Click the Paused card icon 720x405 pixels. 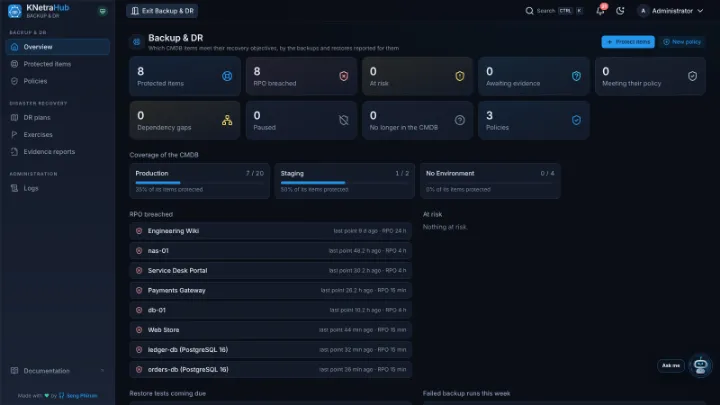pos(343,120)
